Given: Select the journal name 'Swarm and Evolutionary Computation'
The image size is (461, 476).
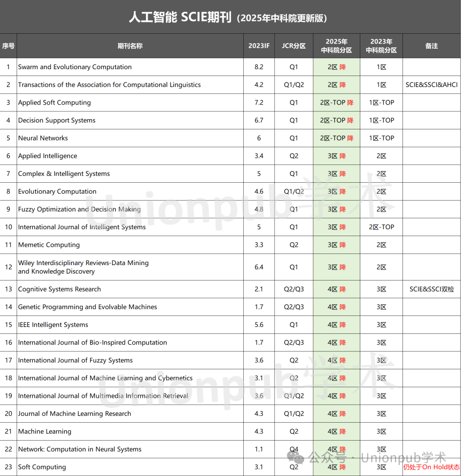Looking at the screenshot, I should coord(75,67).
